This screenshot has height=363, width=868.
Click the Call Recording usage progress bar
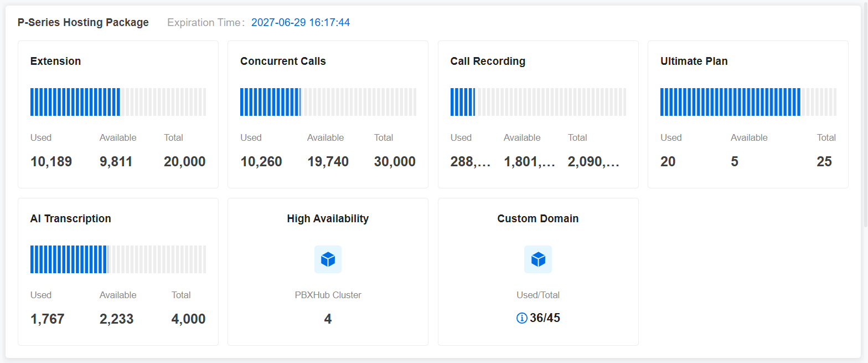pyautogui.click(x=538, y=102)
